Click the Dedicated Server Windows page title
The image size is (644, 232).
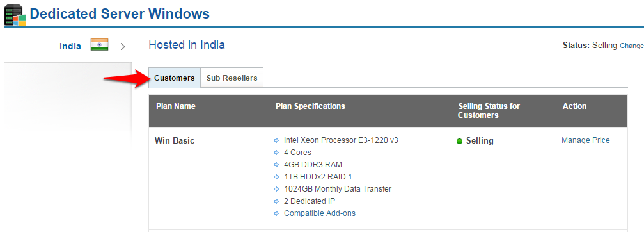(120, 13)
